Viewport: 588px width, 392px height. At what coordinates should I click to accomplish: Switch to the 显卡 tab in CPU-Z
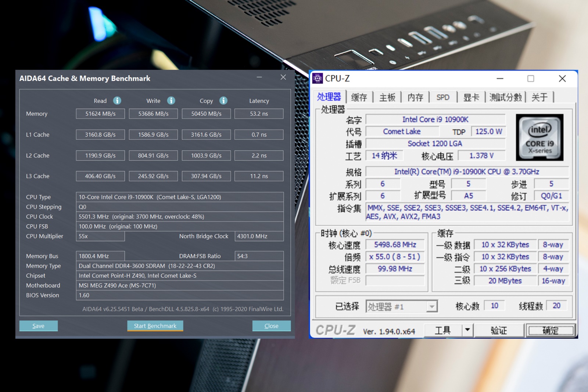471,97
